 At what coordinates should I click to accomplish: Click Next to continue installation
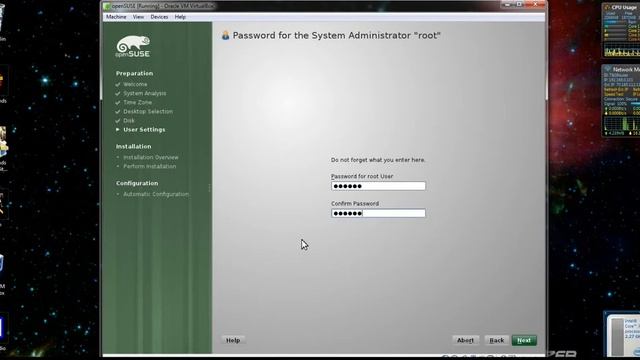point(524,340)
